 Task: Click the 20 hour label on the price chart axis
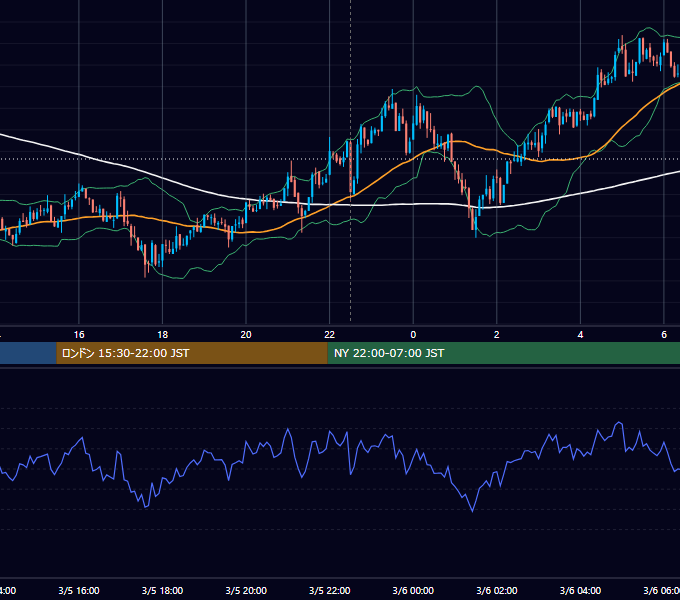[x=246, y=335]
